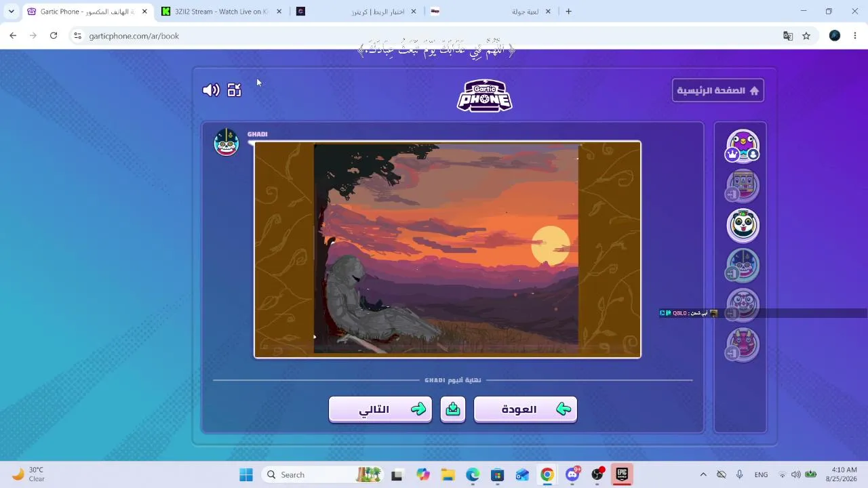Open the Chrome three-dot menu
868x488 pixels.
pos(855,36)
